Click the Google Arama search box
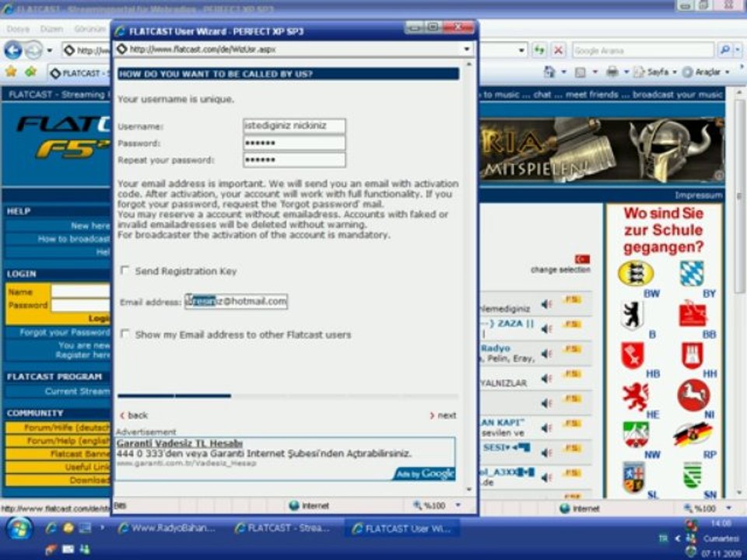 pyautogui.click(x=644, y=50)
